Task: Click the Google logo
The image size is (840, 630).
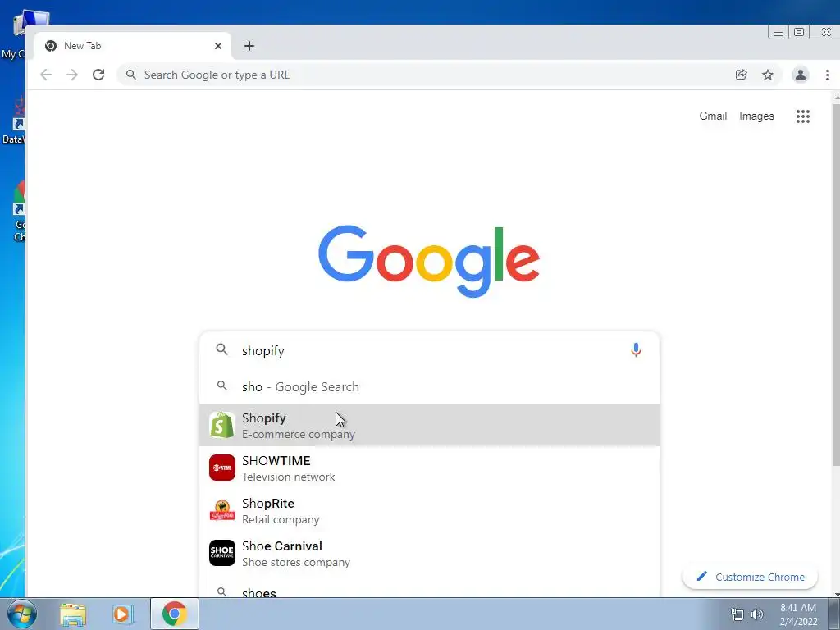Action: pyautogui.click(x=428, y=261)
